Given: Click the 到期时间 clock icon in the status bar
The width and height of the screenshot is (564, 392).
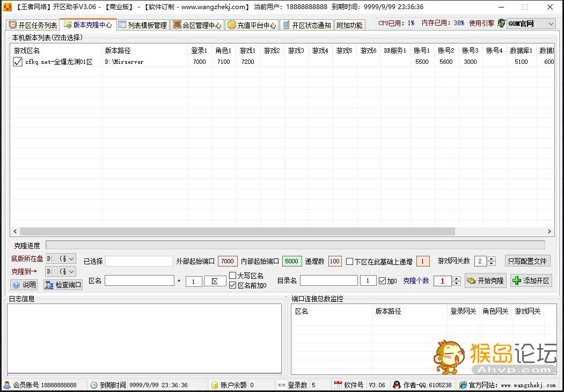Looking at the screenshot, I should tap(94, 385).
